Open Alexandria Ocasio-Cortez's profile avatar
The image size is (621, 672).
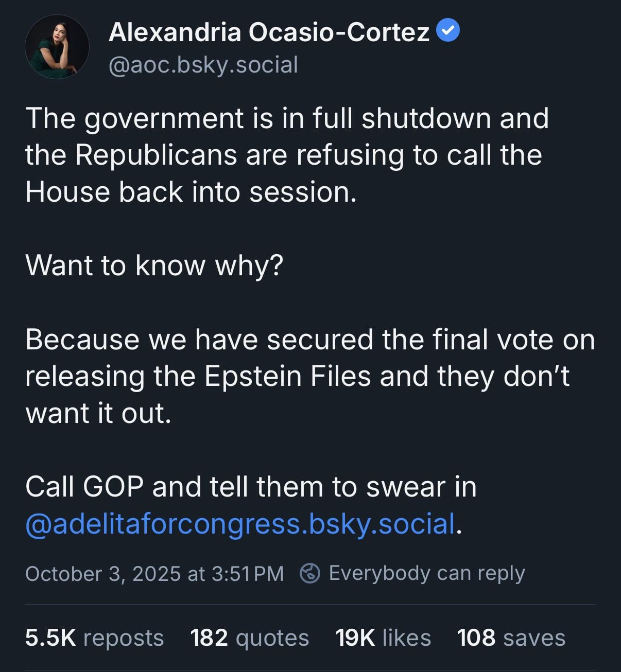[57, 47]
